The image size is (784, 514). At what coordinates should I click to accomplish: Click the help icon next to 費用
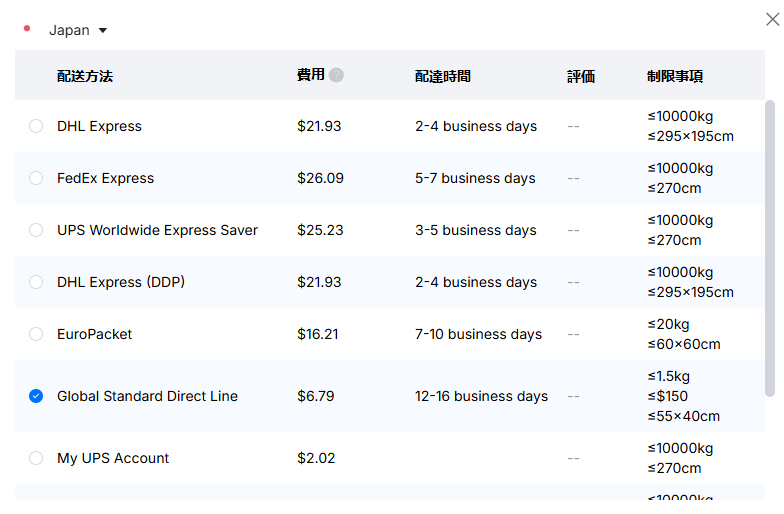click(x=336, y=75)
